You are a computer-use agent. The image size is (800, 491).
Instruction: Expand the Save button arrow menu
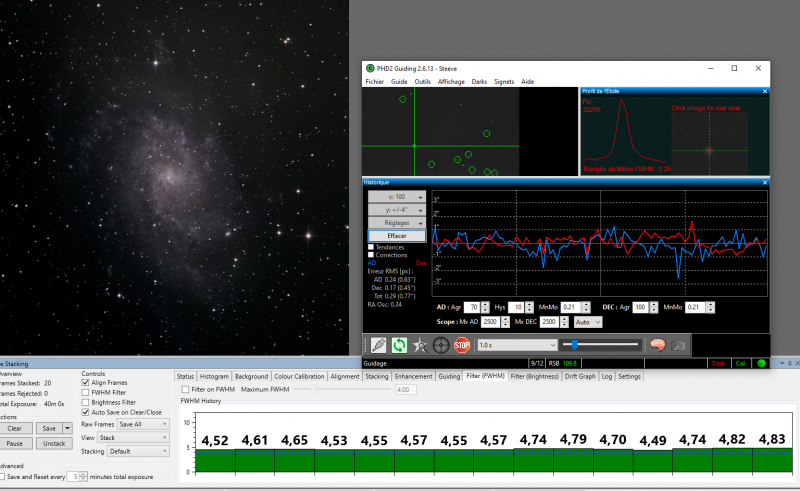(67, 428)
